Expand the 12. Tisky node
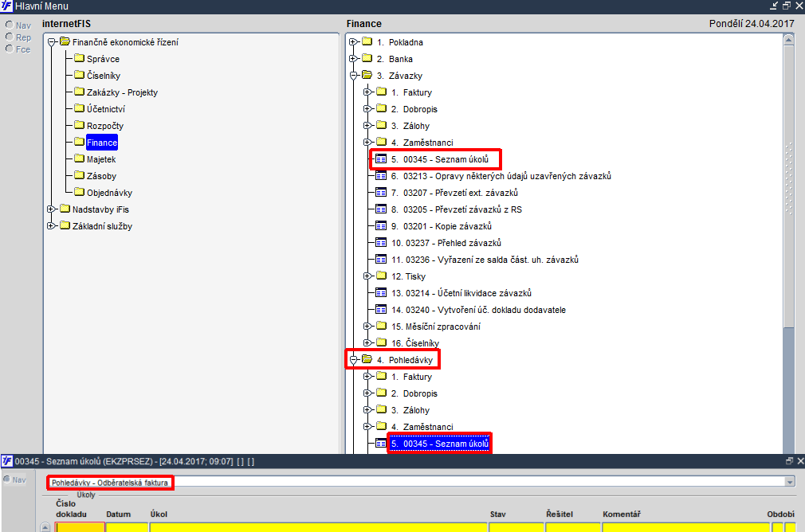 pyautogui.click(x=367, y=276)
